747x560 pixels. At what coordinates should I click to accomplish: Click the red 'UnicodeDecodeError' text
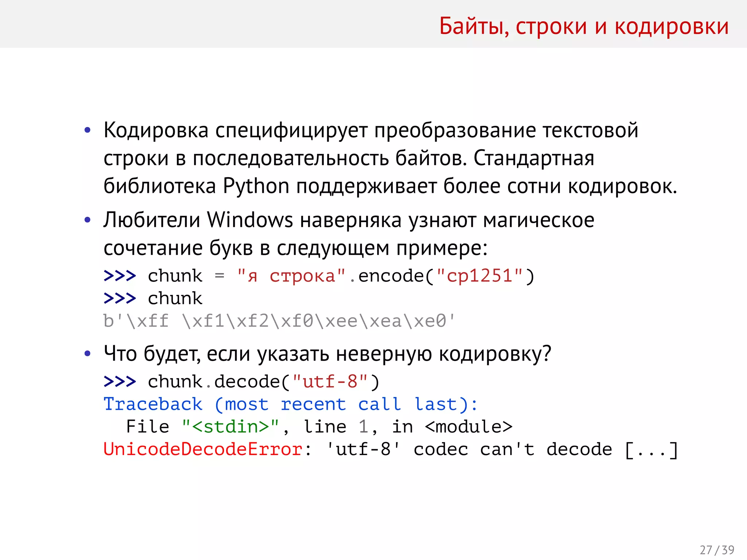click(x=203, y=449)
